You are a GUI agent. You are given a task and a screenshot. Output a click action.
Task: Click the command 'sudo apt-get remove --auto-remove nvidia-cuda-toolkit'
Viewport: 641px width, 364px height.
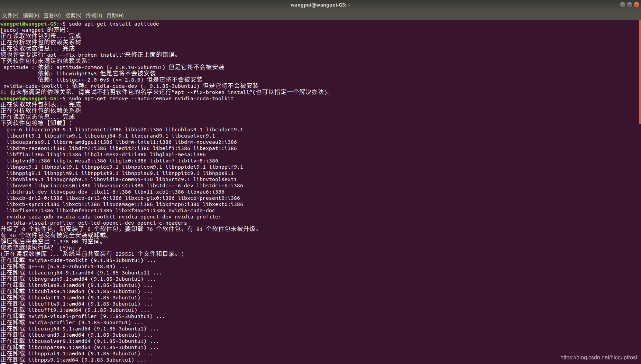tap(151, 99)
